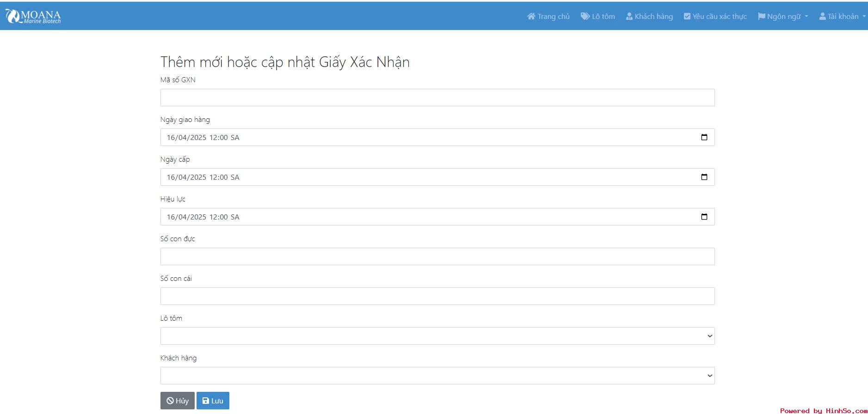868x414 pixels.
Task: Open calendar picker for Ngày giao hàng
Action: click(704, 137)
